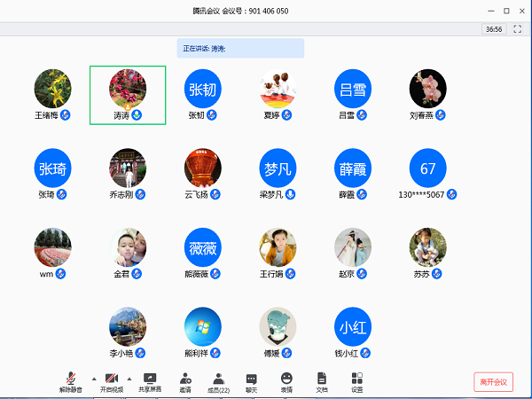Open the settings grid icon

tap(357, 382)
